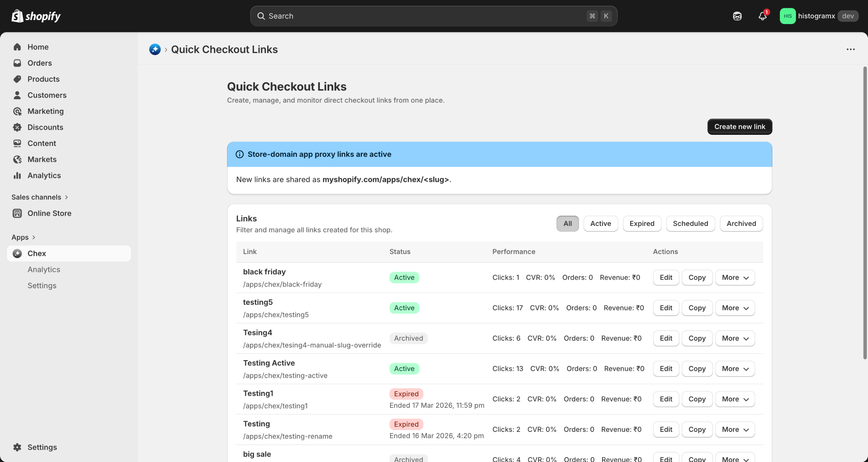Click the Shopify logo icon
This screenshot has width=868, height=462.
coord(17,16)
